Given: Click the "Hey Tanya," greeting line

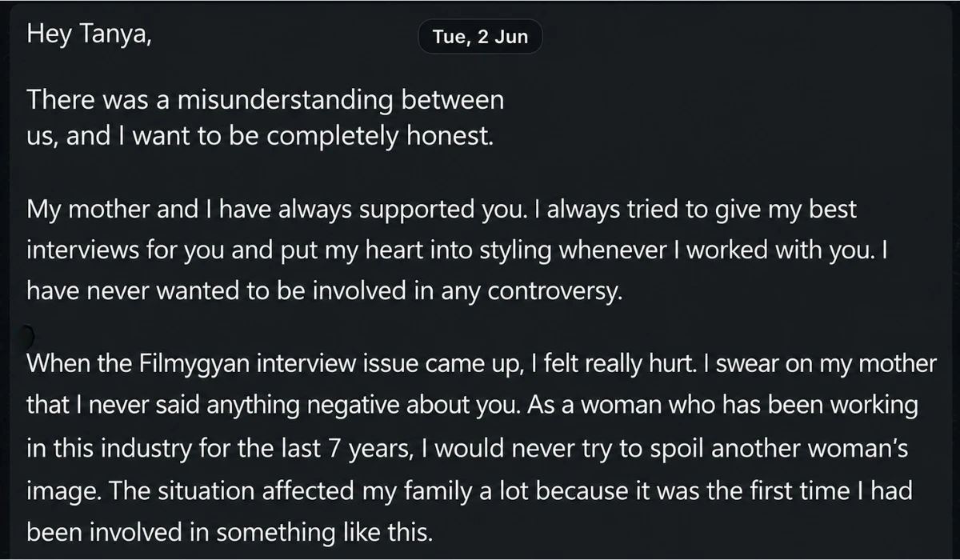Looking at the screenshot, I should click(x=88, y=34).
